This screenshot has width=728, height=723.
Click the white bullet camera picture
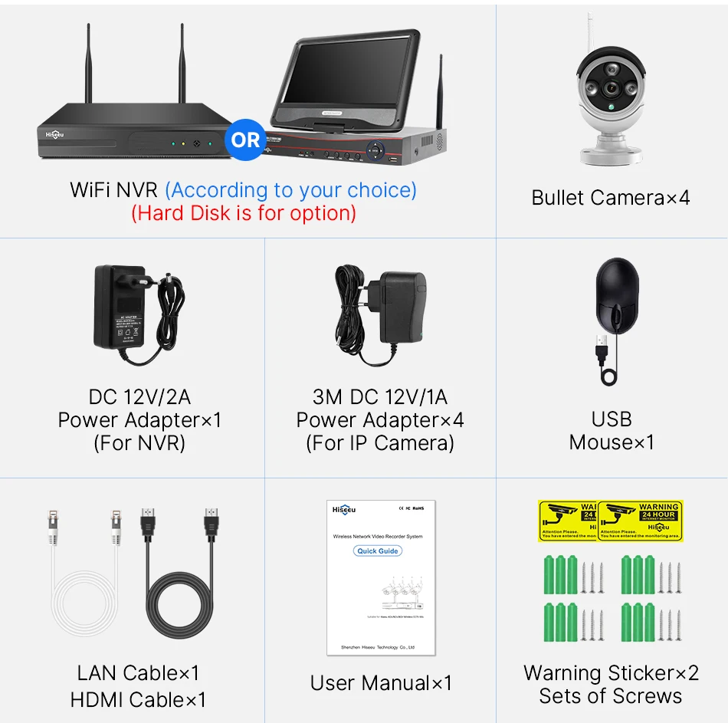pos(611,89)
